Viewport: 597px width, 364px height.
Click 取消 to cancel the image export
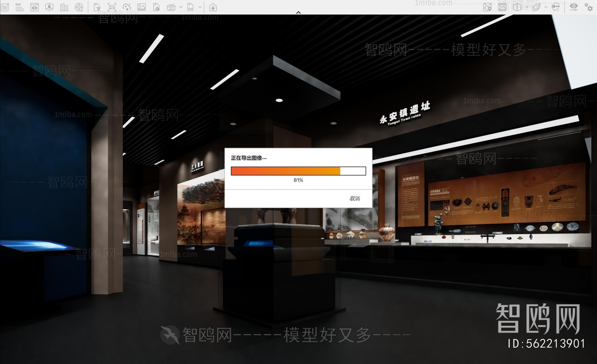354,198
